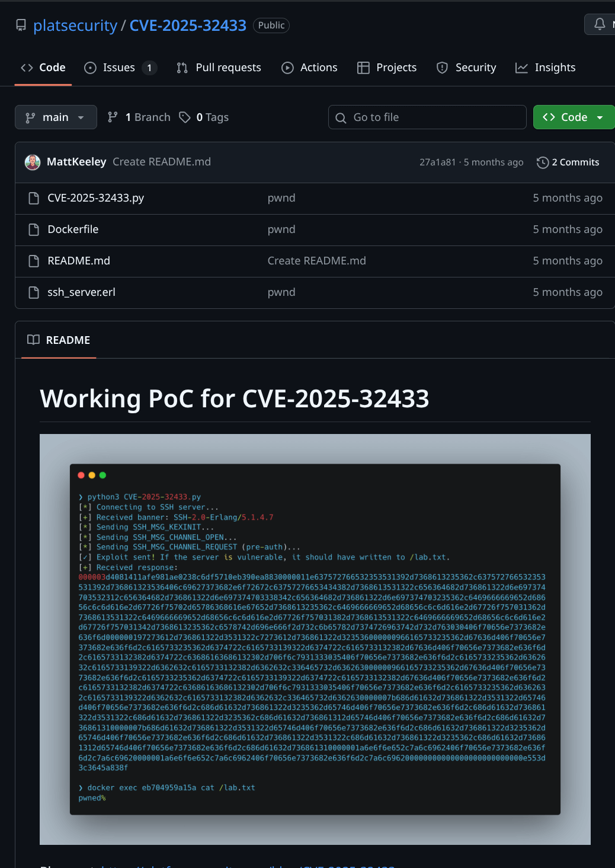
Task: Open the CVE-2025-32433 repository name link
Action: [188, 25]
